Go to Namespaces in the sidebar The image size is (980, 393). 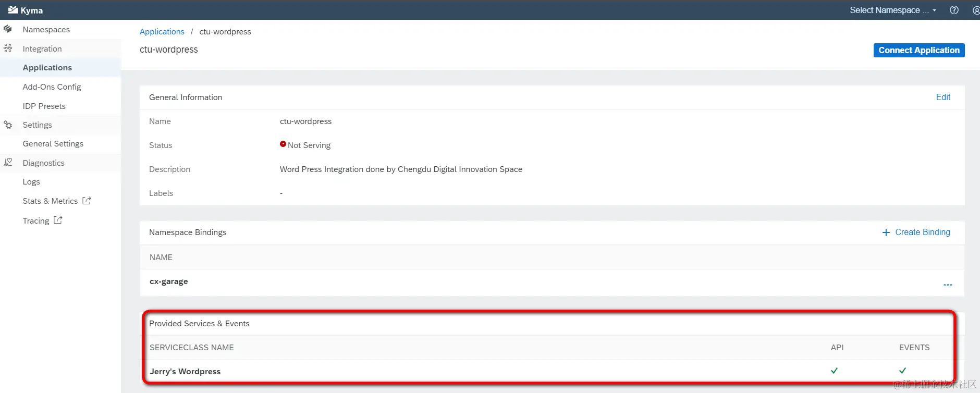point(46,30)
